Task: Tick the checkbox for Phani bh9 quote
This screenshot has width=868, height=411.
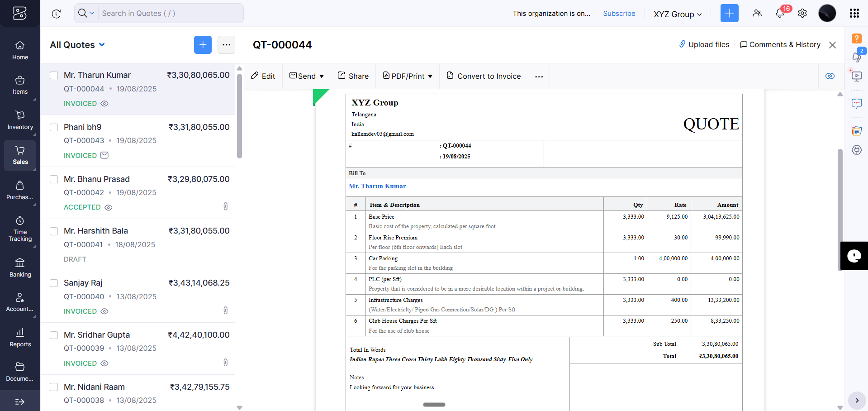Action: pos(54,127)
